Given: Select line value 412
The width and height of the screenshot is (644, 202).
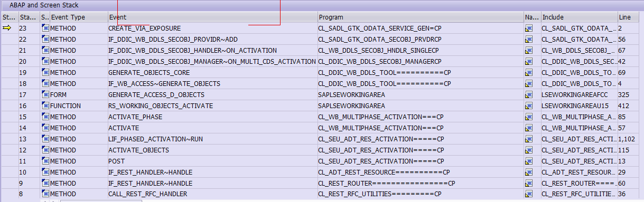Looking at the screenshot, I should (x=624, y=106).
